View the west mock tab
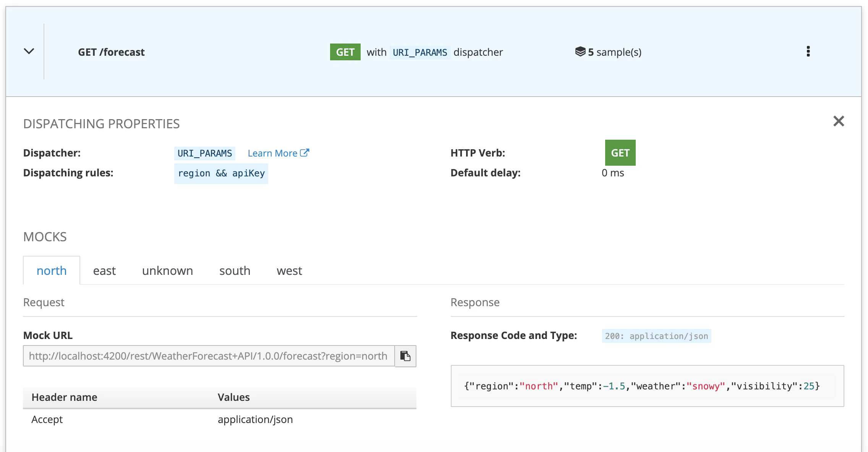Image resolution: width=868 pixels, height=452 pixels. click(x=289, y=271)
